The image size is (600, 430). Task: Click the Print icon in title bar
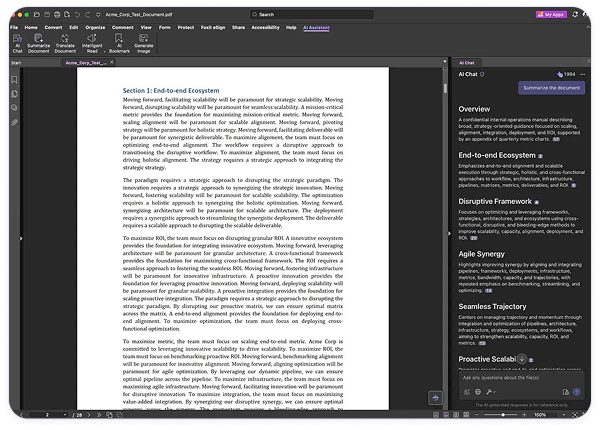click(57, 15)
